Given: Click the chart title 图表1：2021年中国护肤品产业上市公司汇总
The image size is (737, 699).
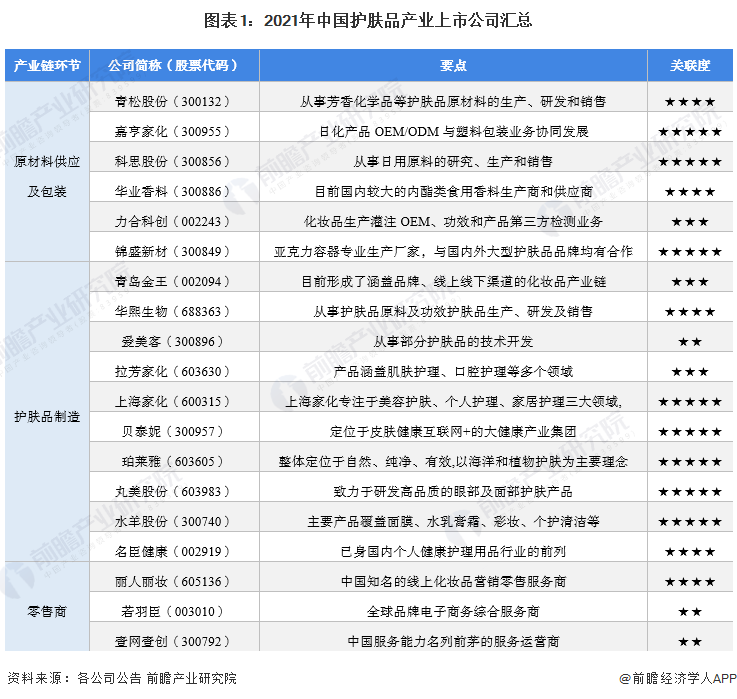Looking at the screenshot, I should coord(368,21).
